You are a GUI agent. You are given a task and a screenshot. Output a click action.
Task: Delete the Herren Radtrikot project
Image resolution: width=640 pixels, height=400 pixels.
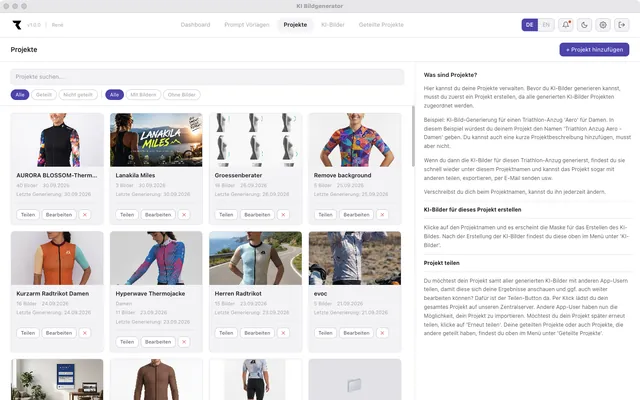[x=283, y=333]
